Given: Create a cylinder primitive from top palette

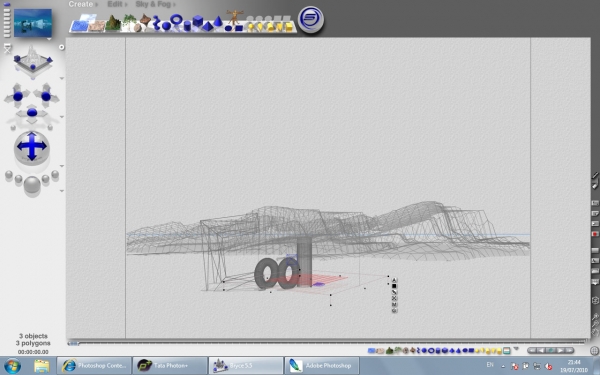Looking at the screenshot, I should [187, 26].
